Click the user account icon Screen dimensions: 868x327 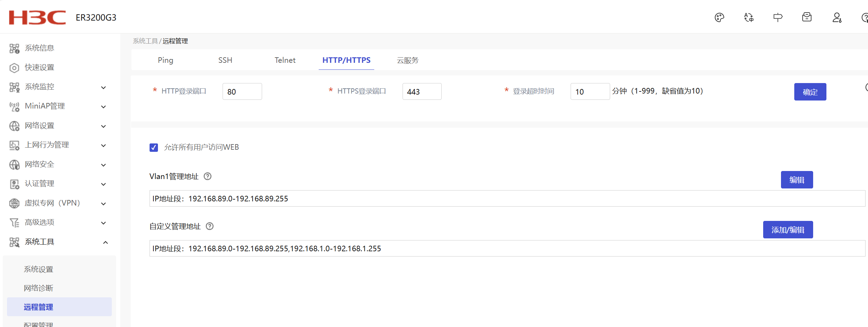(x=837, y=17)
